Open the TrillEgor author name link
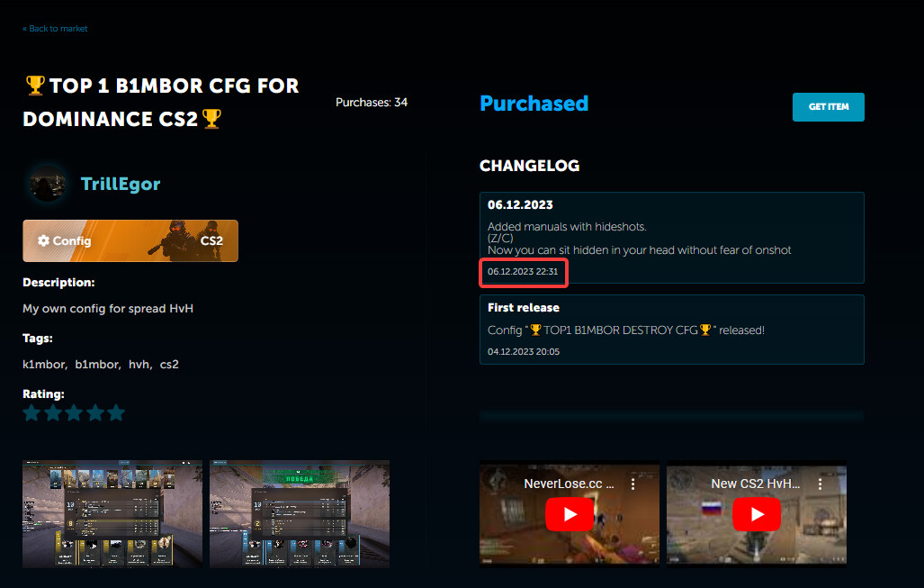Screen dimensions: 924x588 coord(121,185)
